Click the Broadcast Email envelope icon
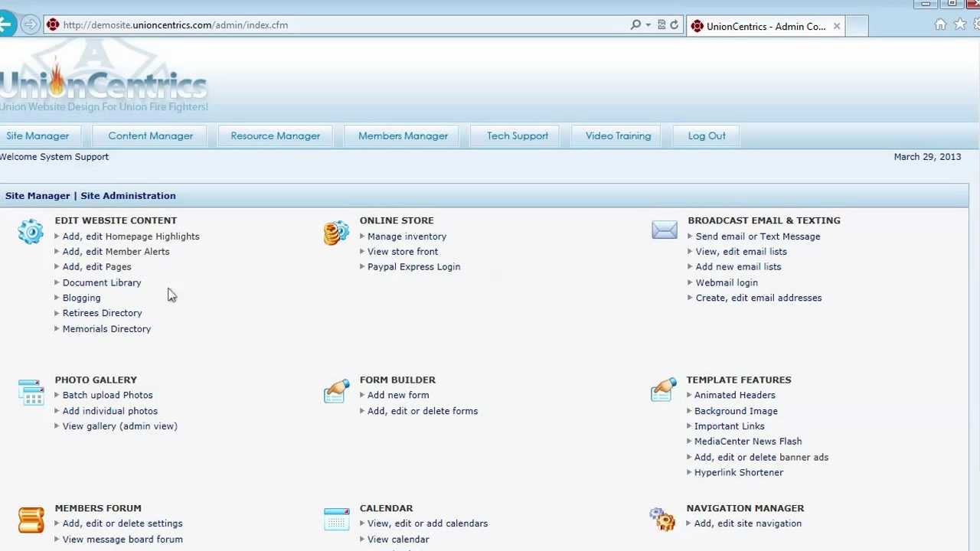 [665, 230]
